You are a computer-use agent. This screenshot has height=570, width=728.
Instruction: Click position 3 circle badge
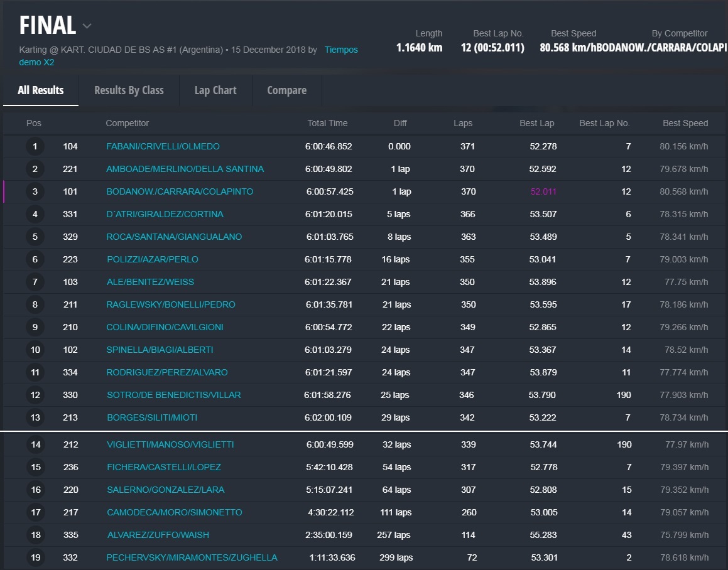[x=35, y=192]
